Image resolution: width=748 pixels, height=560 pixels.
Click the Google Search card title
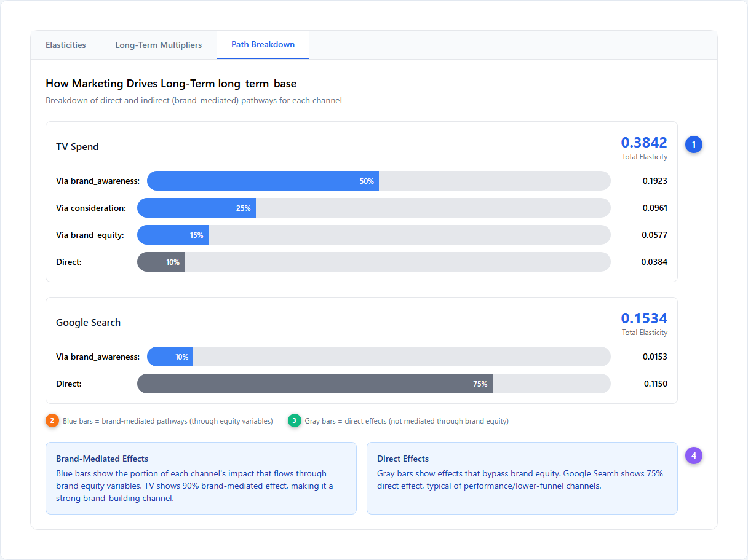tap(88, 322)
